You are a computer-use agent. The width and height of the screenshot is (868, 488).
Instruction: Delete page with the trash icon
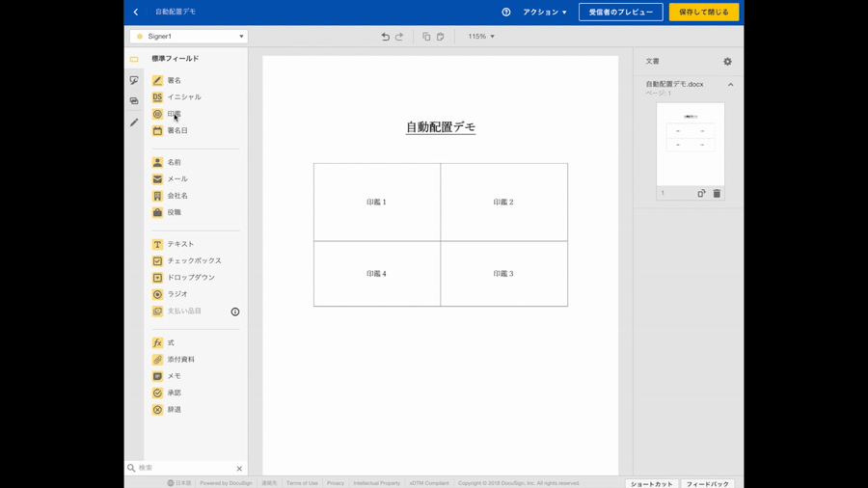(x=717, y=193)
